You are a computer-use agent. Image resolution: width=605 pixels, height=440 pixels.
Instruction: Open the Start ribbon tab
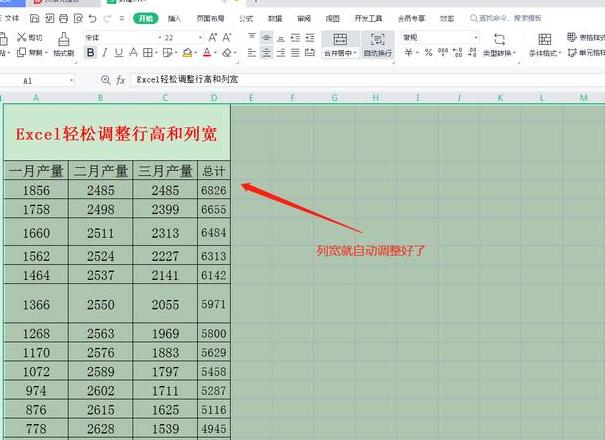(x=146, y=18)
